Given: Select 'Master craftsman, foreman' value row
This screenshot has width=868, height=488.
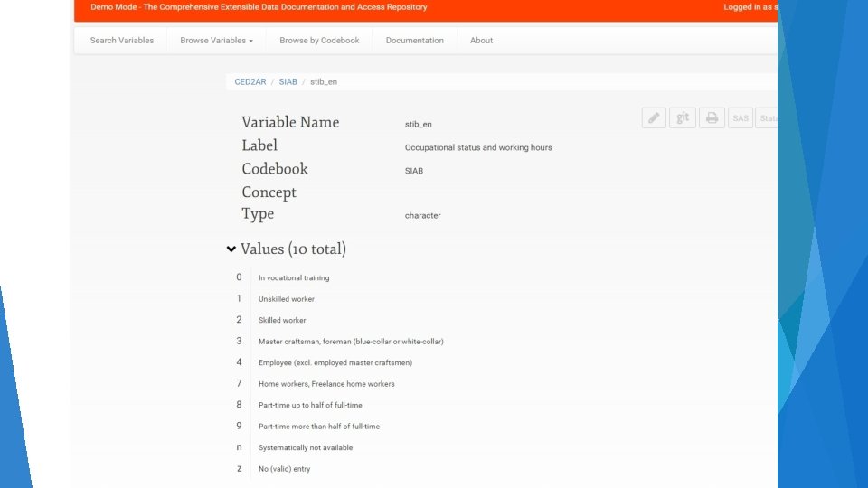Looking at the screenshot, I should (351, 342).
